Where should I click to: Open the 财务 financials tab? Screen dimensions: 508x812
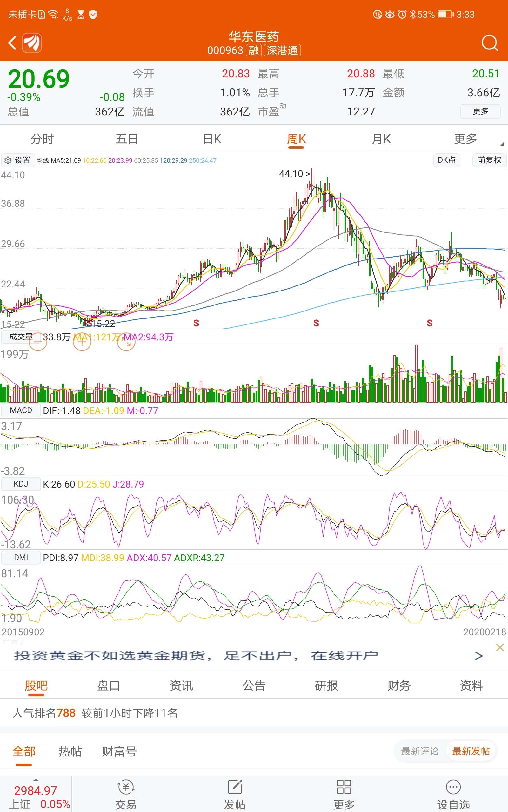click(399, 685)
